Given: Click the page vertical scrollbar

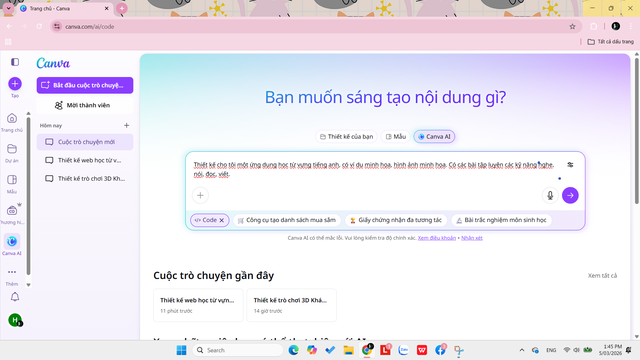Looking at the screenshot, I should click(637, 131).
